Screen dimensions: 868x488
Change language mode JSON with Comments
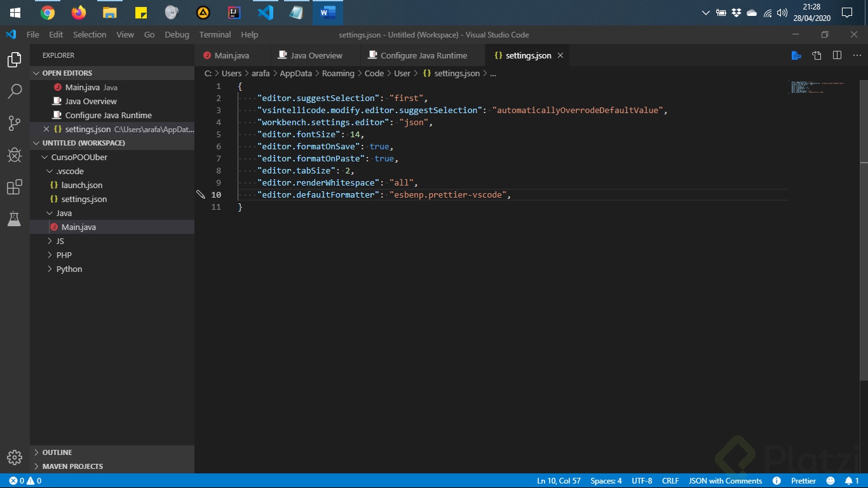coord(725,481)
